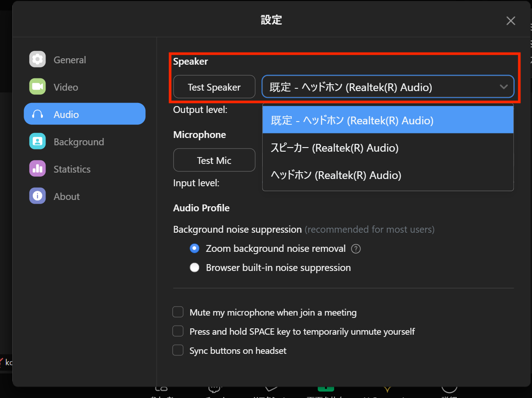The image size is (532, 398).
Task: Toggle Sync buttons on headset checkbox
Action: [x=178, y=351]
